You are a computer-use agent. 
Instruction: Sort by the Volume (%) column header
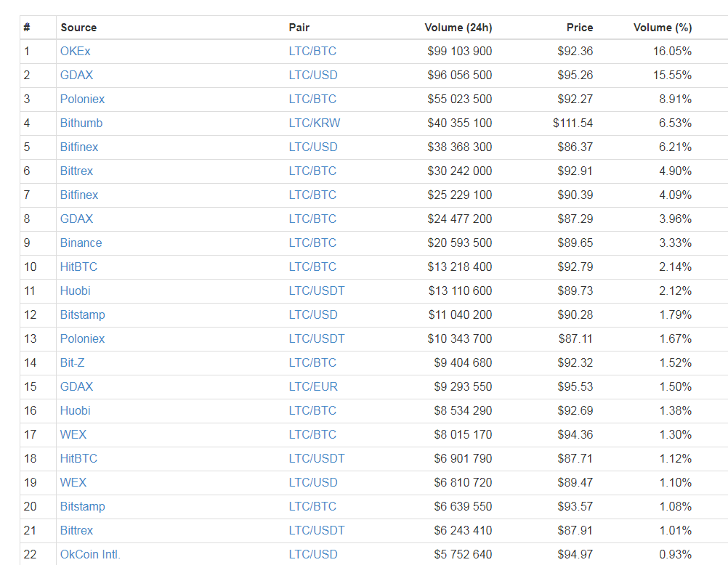pyautogui.click(x=663, y=28)
